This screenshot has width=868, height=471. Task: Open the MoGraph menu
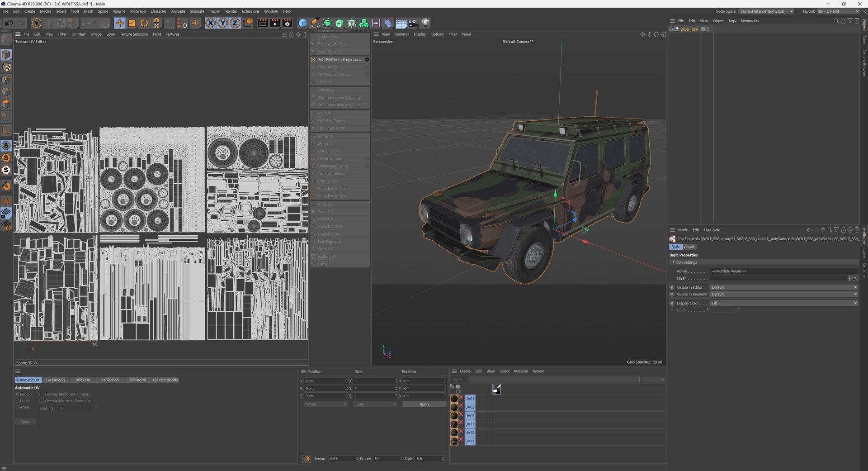tap(138, 11)
